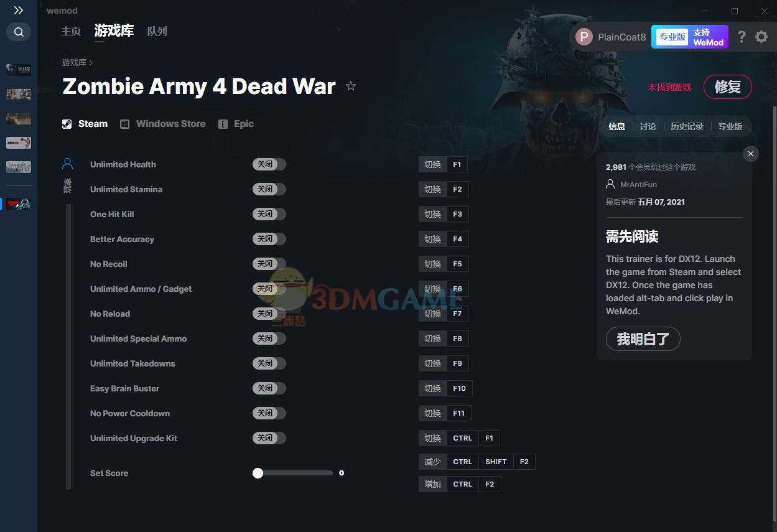Select the Epic platform option

pyautogui.click(x=236, y=124)
